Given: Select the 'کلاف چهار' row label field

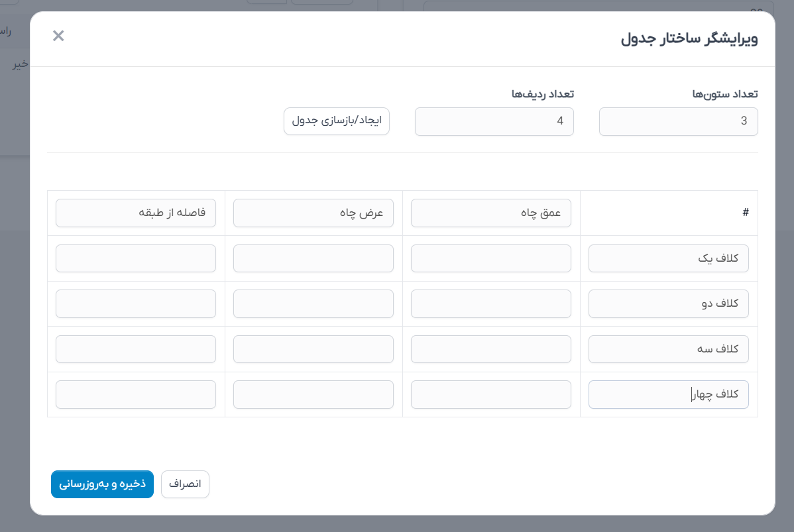Looking at the screenshot, I should click(x=668, y=394).
